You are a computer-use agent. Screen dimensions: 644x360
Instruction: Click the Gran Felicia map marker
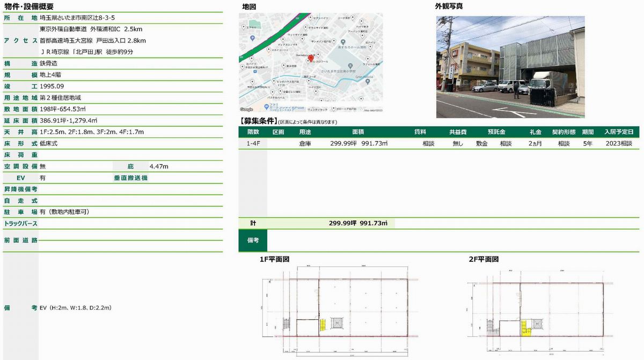tap(368, 82)
